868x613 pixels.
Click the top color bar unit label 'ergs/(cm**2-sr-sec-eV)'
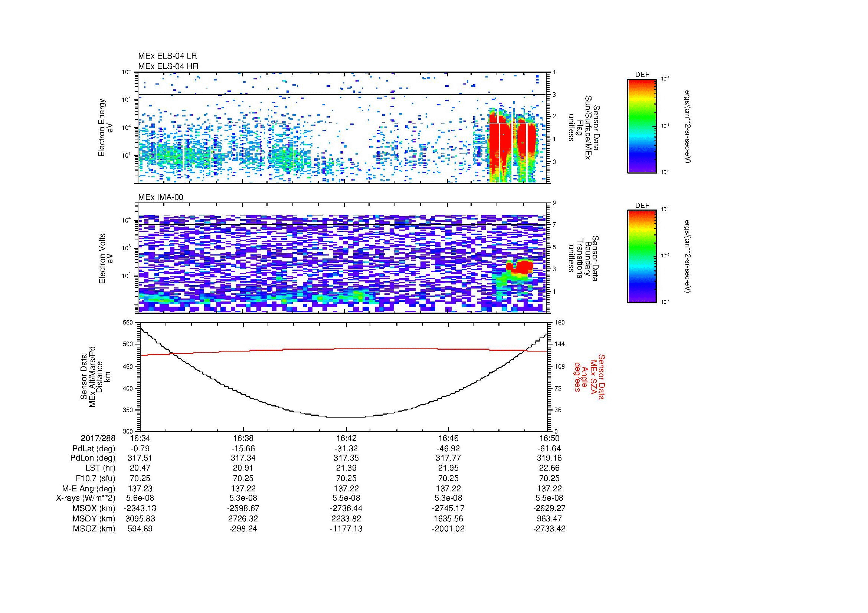pyautogui.click(x=688, y=126)
